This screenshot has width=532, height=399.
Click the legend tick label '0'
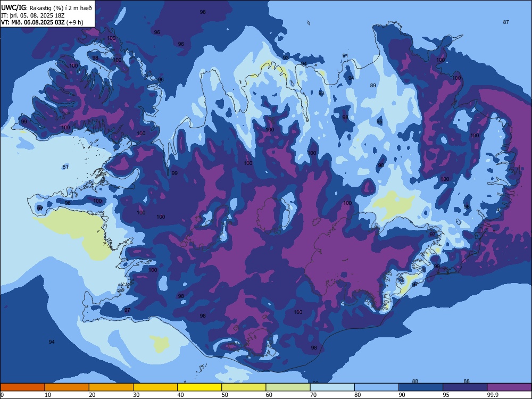point(2,395)
